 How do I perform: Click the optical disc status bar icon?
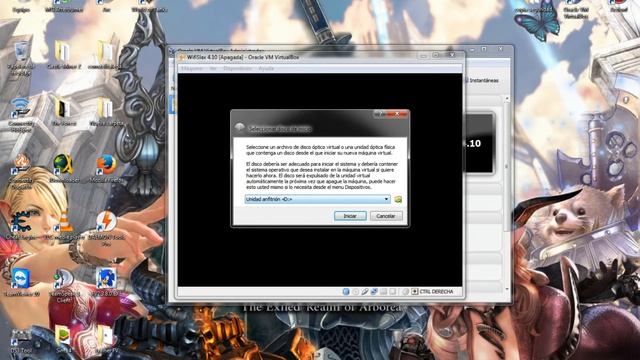(x=356, y=291)
